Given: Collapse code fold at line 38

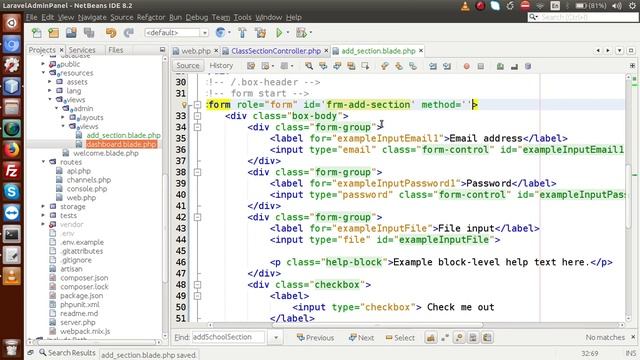Looking at the screenshot, I should 198,172.
